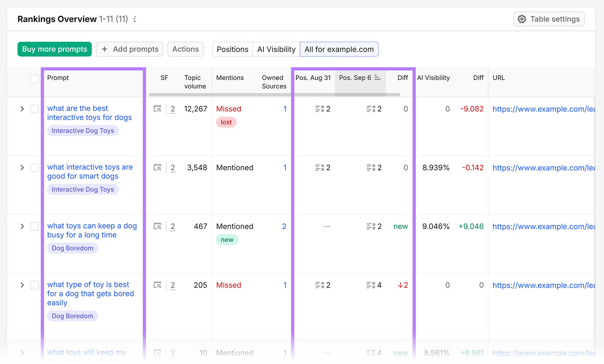Click the -9.082 visibility diff value
The height and width of the screenshot is (364, 604).
click(472, 109)
